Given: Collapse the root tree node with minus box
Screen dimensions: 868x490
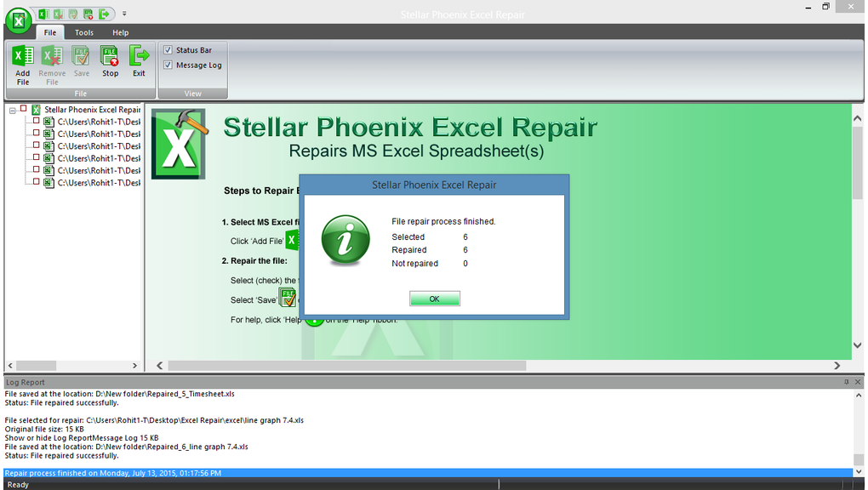Looking at the screenshot, I should 12,111.
